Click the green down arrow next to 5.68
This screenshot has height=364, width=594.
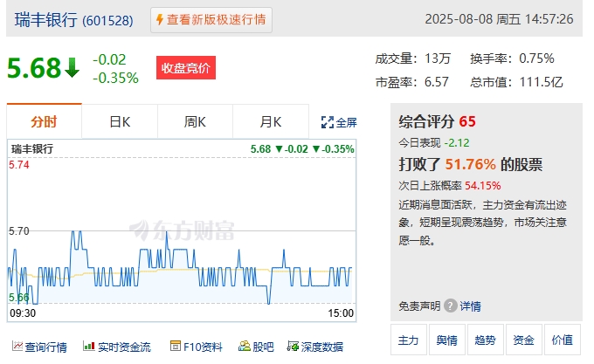pyautogui.click(x=72, y=68)
